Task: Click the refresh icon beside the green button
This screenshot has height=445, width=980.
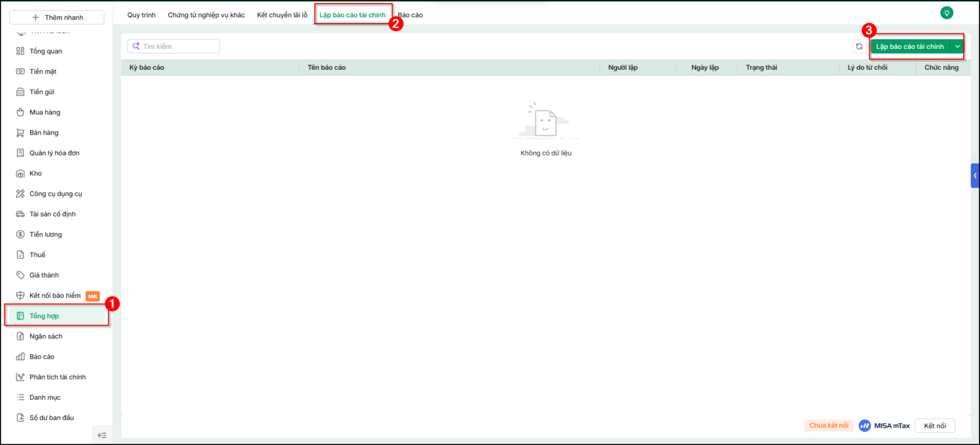Action: (859, 47)
